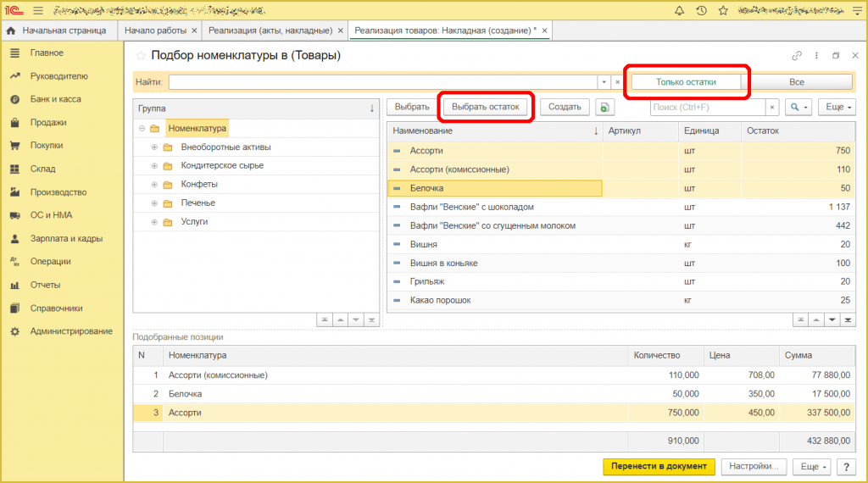Expand the Кондитерское сырье group
This screenshot has height=483, width=868.
click(x=155, y=165)
